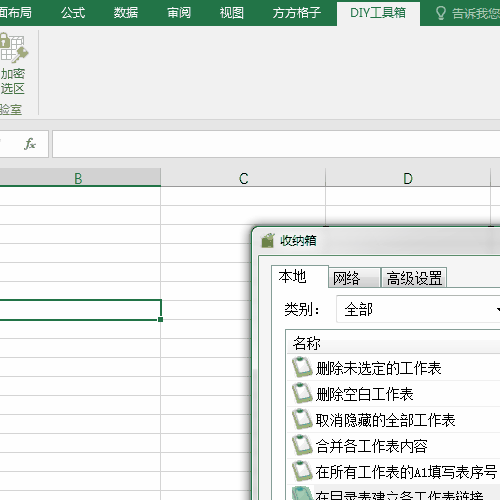
Task: Switch to 网络 tab in 收纳箱
Action: pos(354,278)
